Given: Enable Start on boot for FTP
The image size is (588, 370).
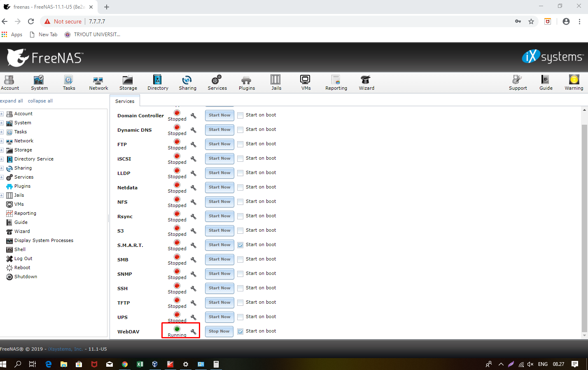Looking at the screenshot, I should 240,144.
